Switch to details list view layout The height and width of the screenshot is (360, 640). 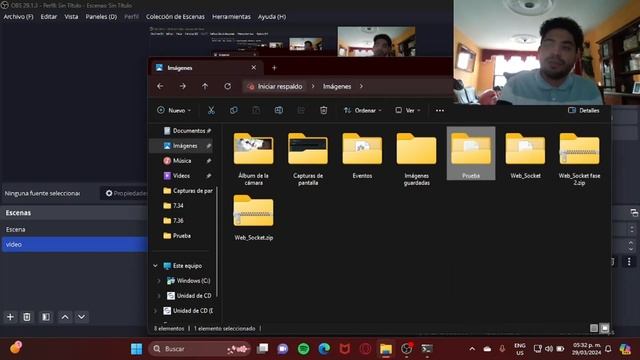pos(594,328)
